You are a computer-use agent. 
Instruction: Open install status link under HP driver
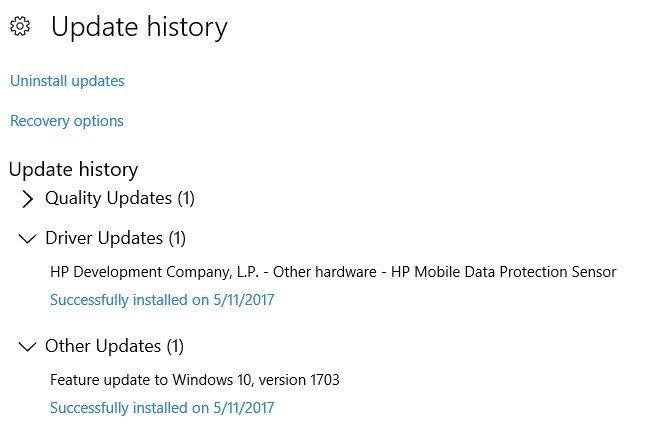click(162, 299)
